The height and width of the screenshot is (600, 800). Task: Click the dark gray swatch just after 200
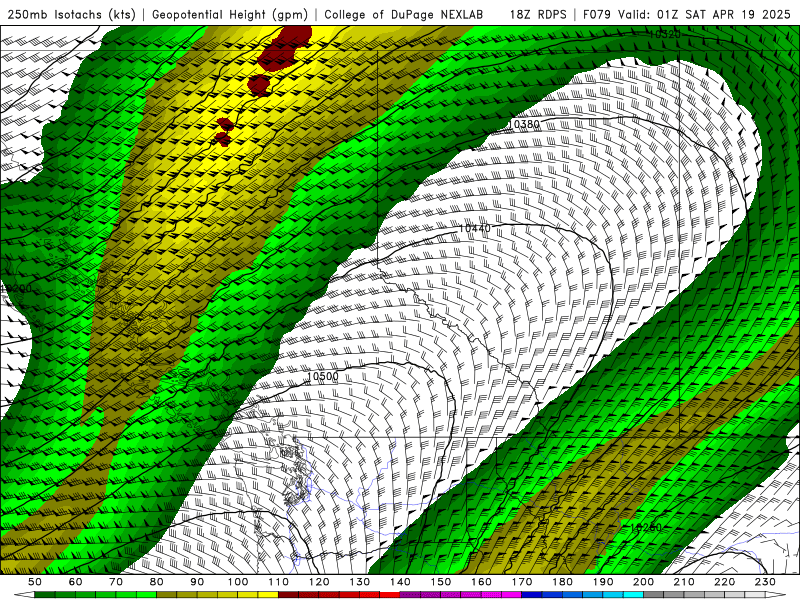pos(654,594)
